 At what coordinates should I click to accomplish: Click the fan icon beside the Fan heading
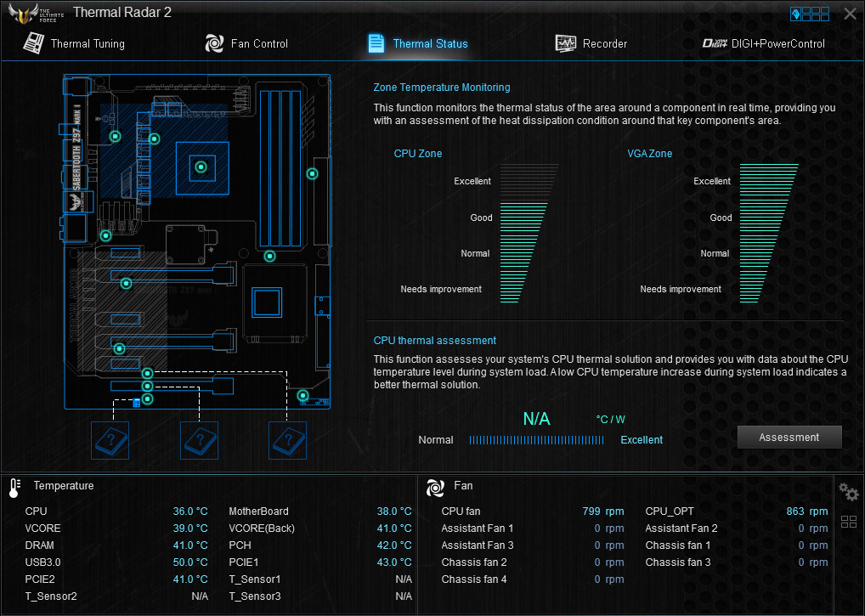point(435,488)
